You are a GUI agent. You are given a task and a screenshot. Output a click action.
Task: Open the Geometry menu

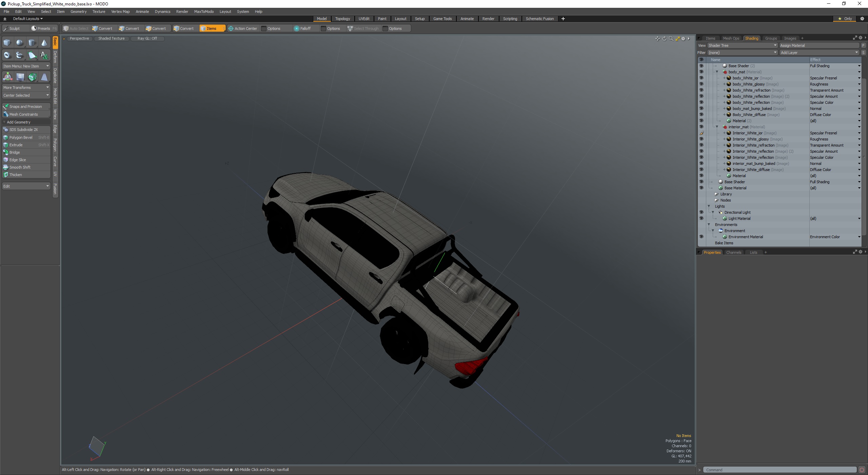point(78,12)
